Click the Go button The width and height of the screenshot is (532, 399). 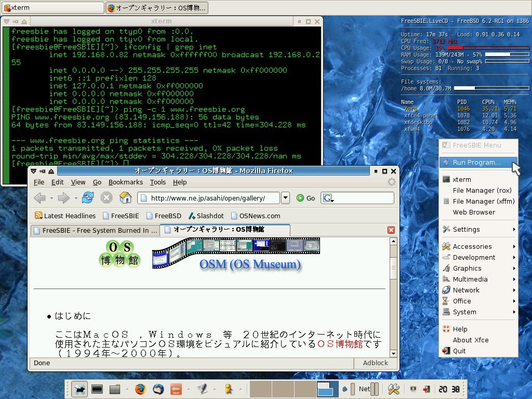[306, 198]
